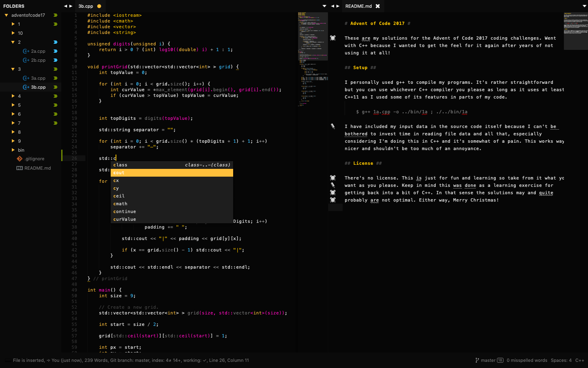588x368 pixels.
Task: Expand folder 4 in sidebar
Action: pos(13,96)
